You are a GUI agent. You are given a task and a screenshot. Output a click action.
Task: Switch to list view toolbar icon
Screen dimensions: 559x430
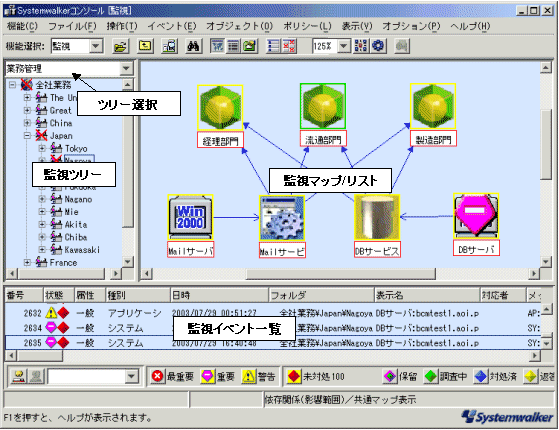234,46
